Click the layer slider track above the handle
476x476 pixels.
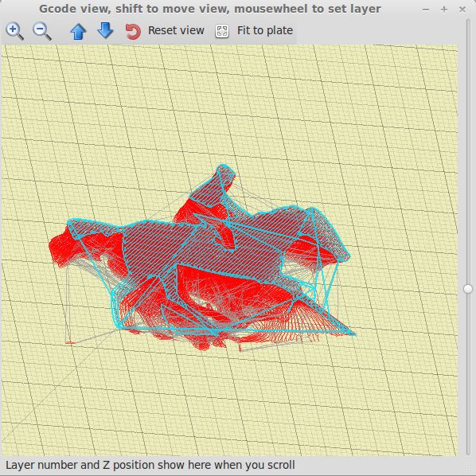click(468, 152)
